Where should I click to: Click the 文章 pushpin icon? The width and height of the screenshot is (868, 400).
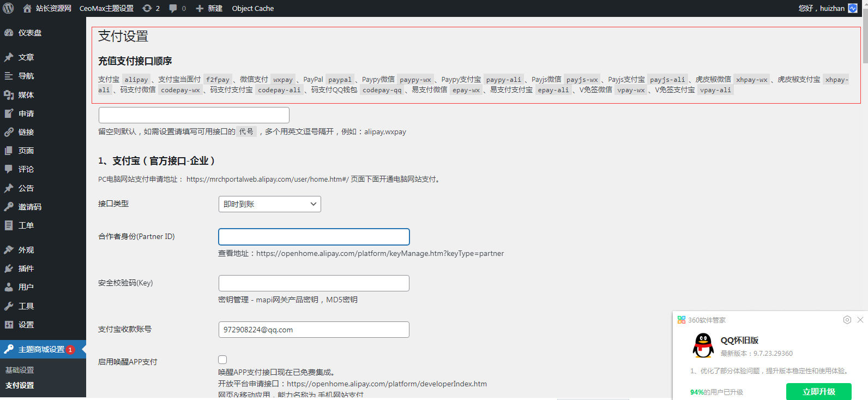pos(9,57)
